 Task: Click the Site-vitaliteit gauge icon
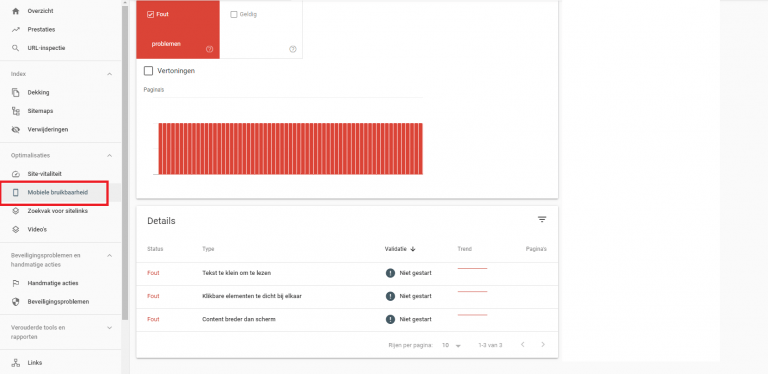point(16,174)
